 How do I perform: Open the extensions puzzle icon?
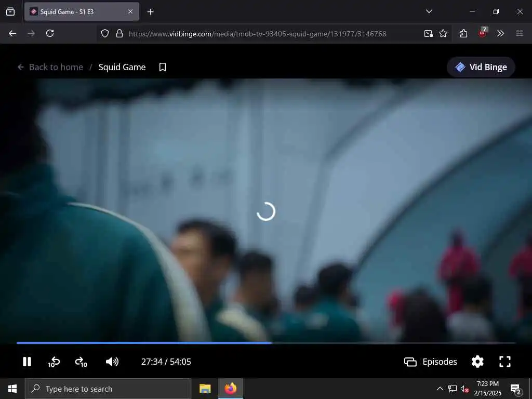(x=463, y=33)
